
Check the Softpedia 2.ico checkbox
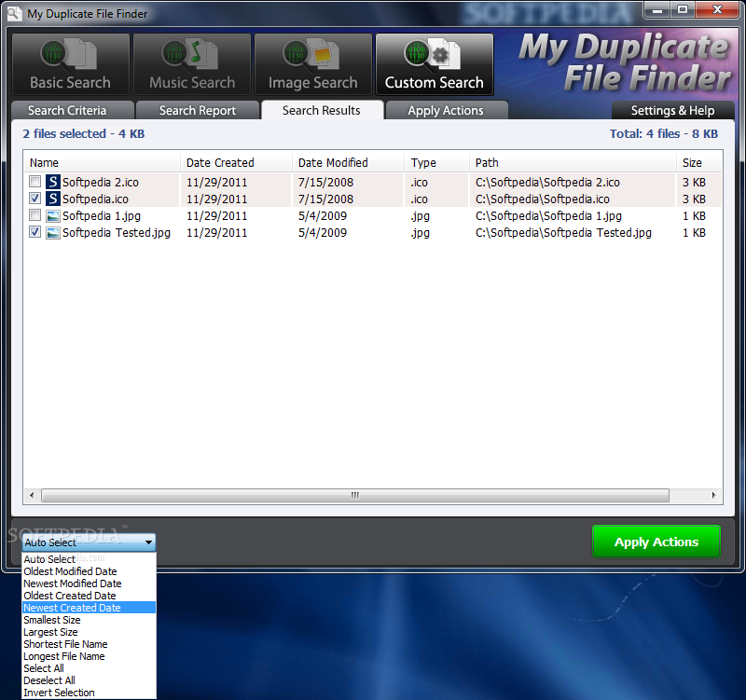tap(35, 182)
